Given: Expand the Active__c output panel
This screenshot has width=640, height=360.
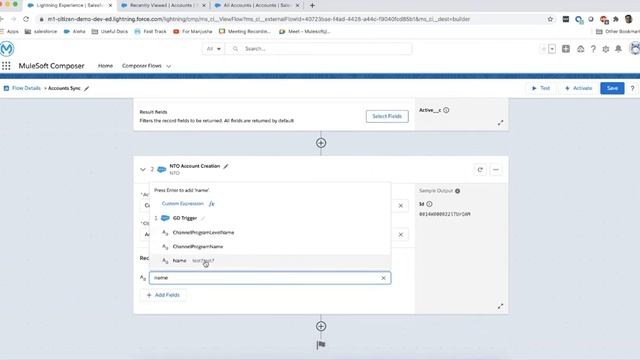Looking at the screenshot, I should (500, 123).
